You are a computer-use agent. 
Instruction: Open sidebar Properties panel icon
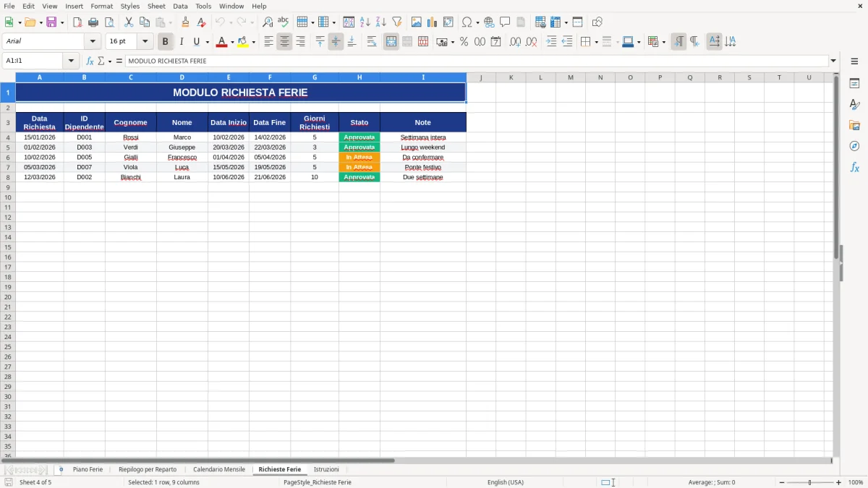click(854, 84)
